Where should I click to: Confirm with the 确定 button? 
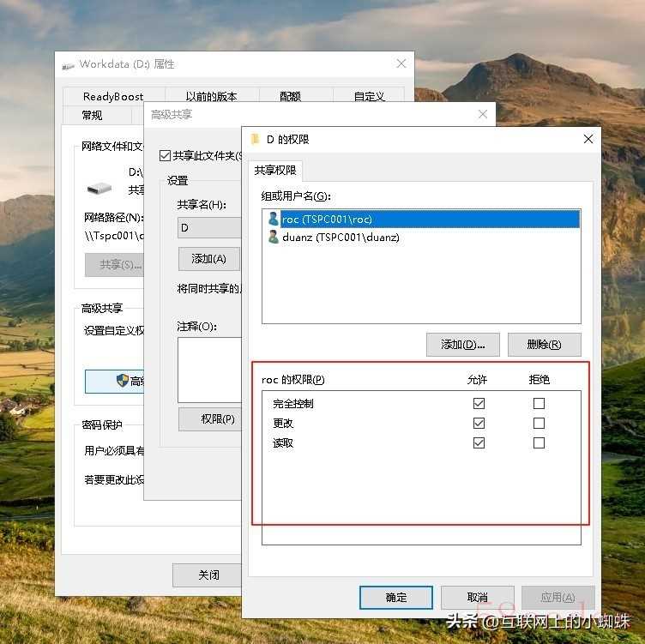coord(396,597)
